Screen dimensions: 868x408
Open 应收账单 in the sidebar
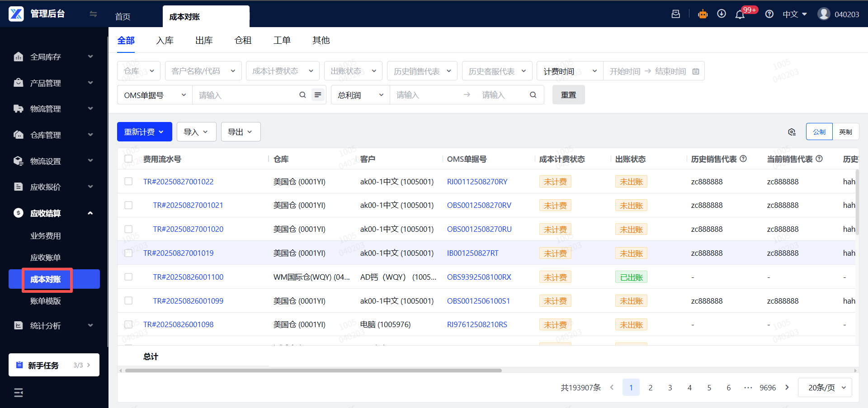45,258
